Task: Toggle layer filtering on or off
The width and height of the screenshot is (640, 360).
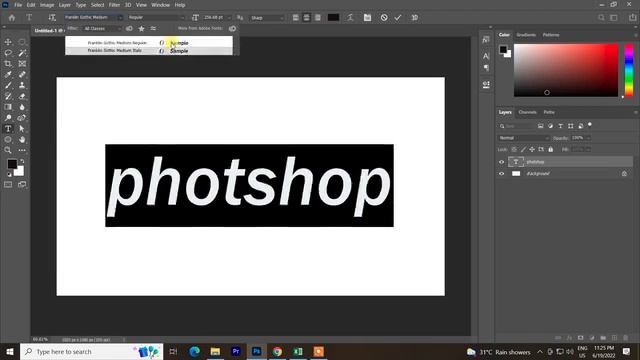Action: click(590, 125)
